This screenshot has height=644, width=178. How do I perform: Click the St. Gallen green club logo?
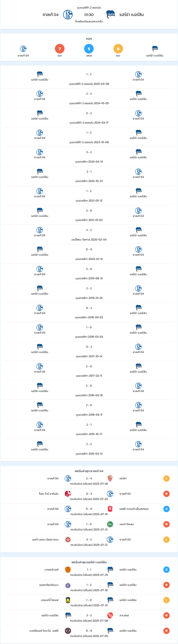tap(110, 524)
